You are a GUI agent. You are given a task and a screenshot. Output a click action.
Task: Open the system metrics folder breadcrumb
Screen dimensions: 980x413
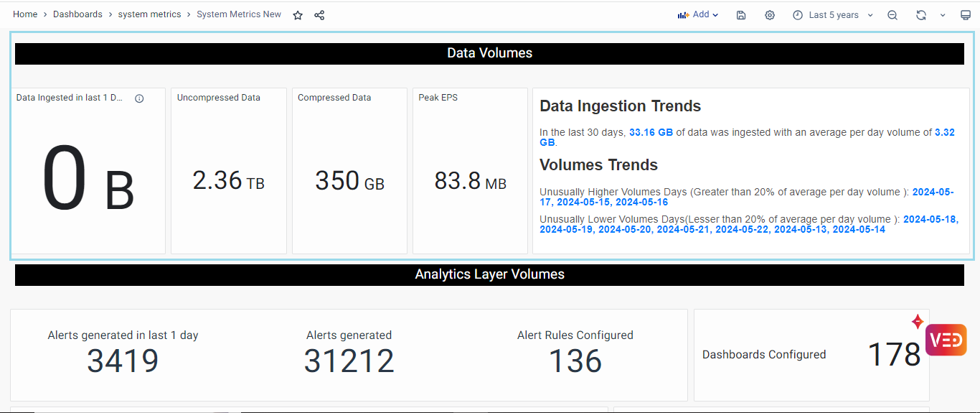(x=149, y=14)
